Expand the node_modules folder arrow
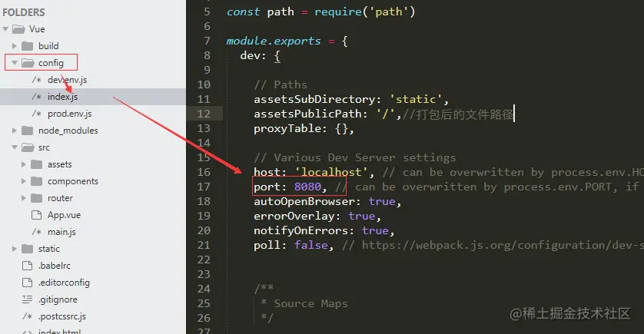644x334 pixels. (x=15, y=131)
